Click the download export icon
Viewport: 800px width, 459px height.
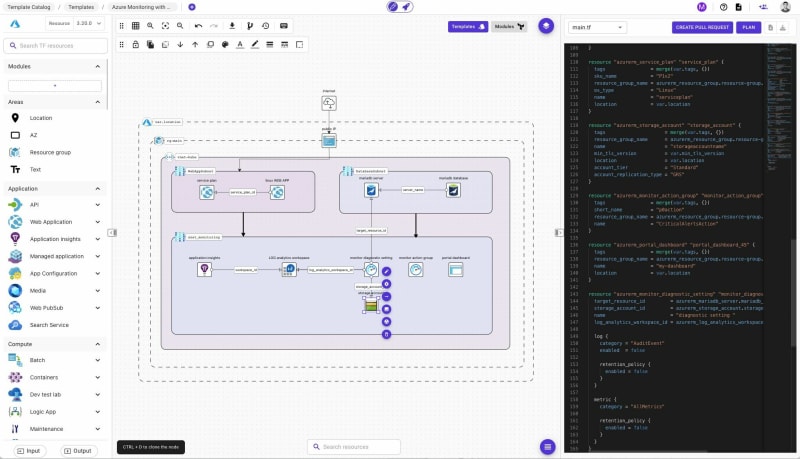click(x=232, y=26)
